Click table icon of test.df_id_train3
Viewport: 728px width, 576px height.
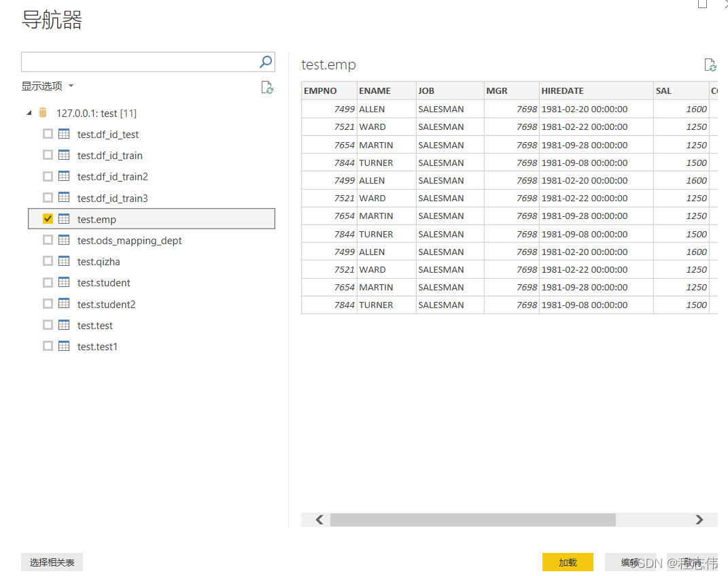tap(64, 198)
